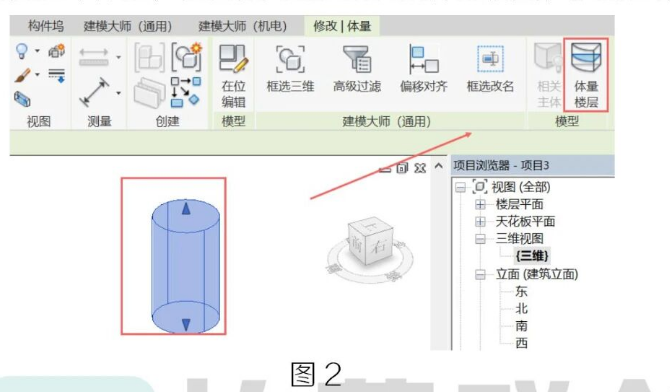
Task: Collapse the 视图 (全部) tree node
Action: [x=460, y=187]
